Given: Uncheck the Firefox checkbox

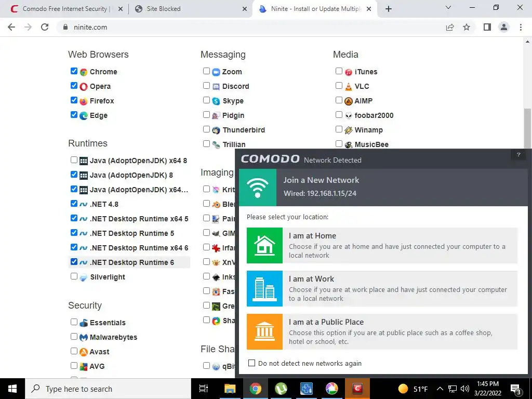Looking at the screenshot, I should pyautogui.click(x=74, y=100).
